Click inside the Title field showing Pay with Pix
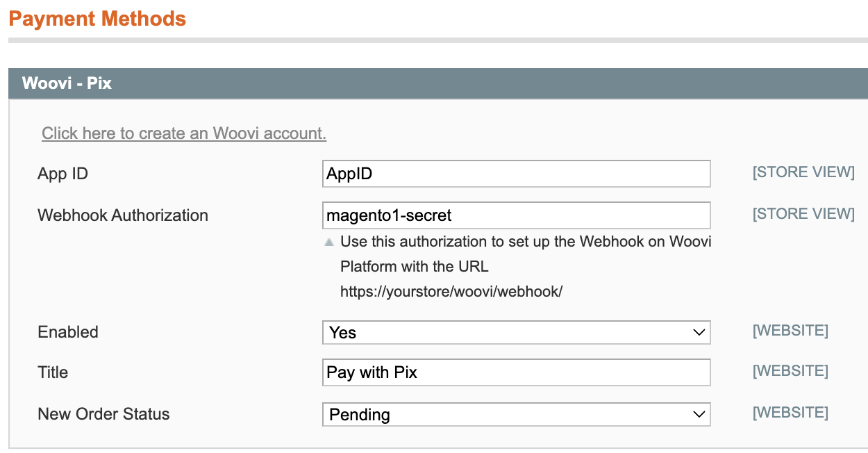This screenshot has width=868, height=453. click(x=516, y=372)
